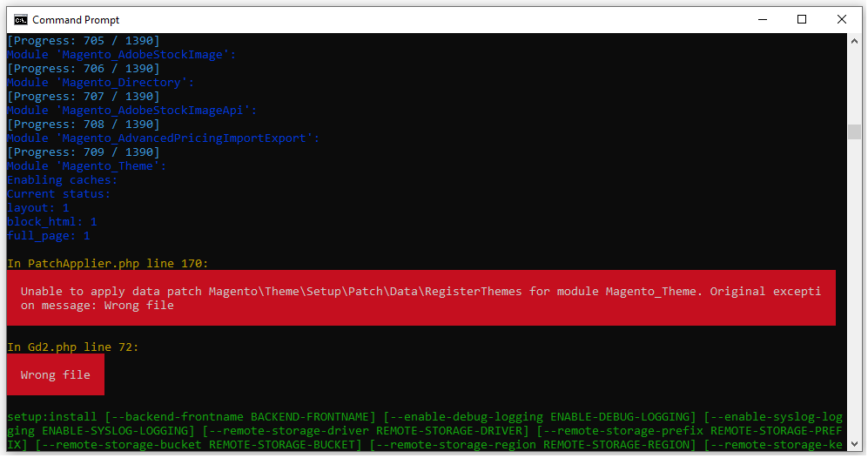Click the "[--remote-storage-bucket REMOTE-STORAGE-BUCKET]" usage text

[x=198, y=445]
